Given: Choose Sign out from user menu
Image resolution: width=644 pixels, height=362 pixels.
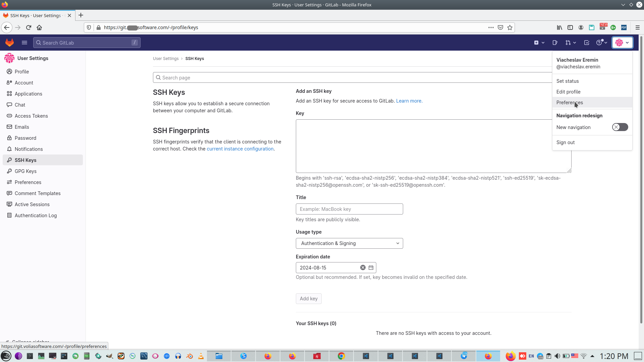Looking at the screenshot, I should pyautogui.click(x=565, y=142).
